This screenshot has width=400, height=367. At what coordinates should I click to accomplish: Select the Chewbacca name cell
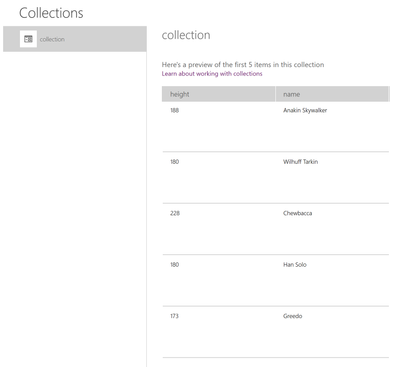click(x=298, y=213)
